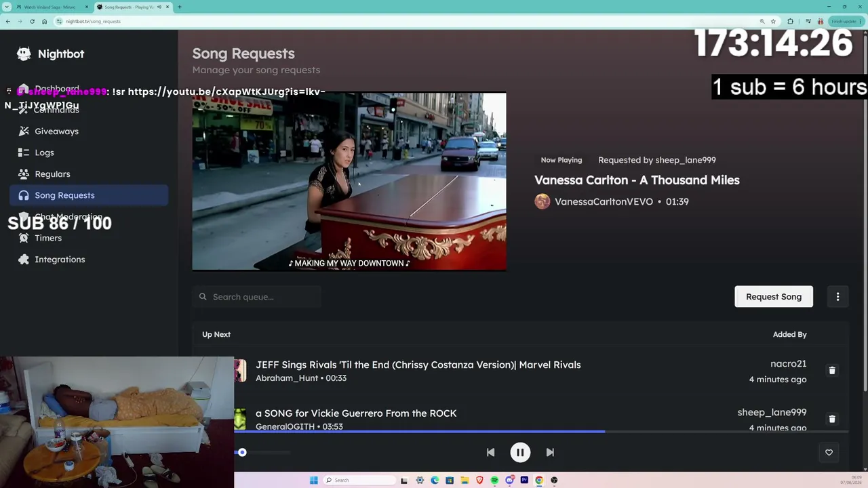
Task: Click the Regulars people icon
Action: click(x=24, y=174)
